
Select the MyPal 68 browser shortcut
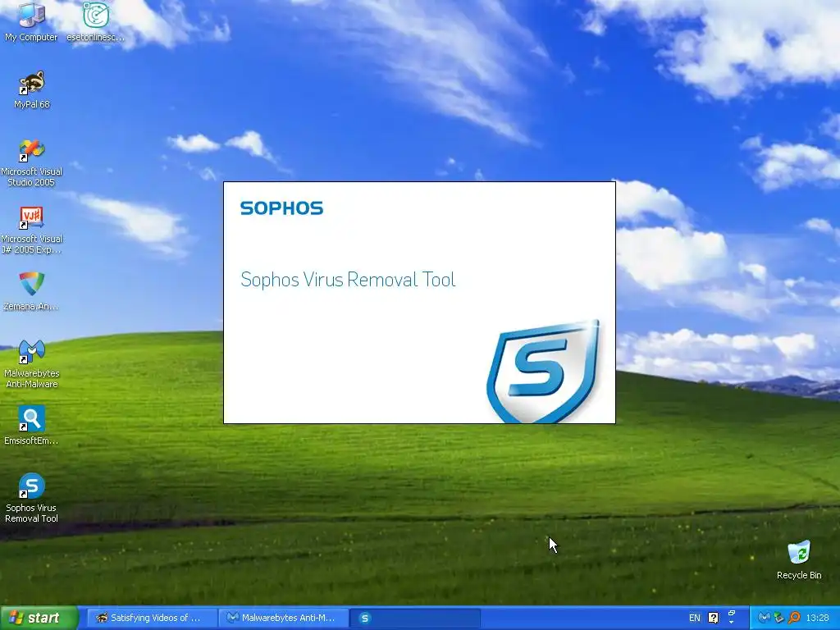32,89
